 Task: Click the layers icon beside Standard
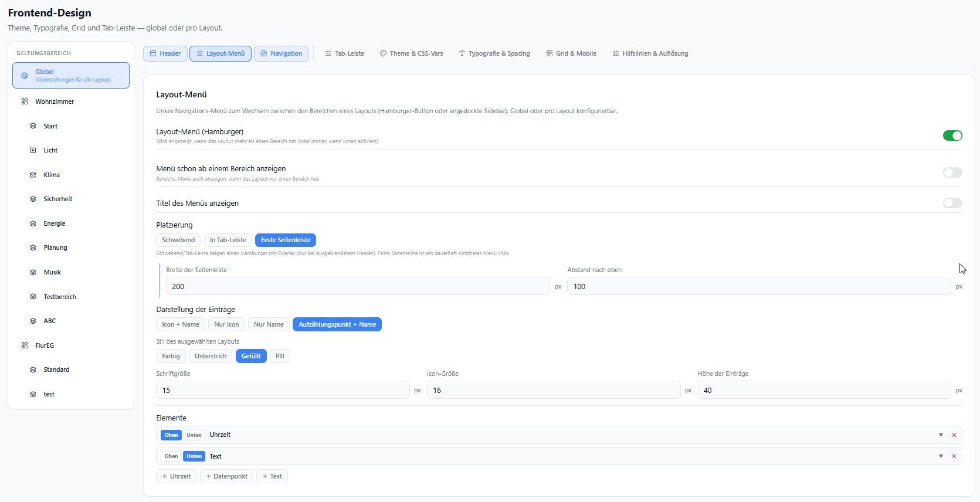click(33, 369)
